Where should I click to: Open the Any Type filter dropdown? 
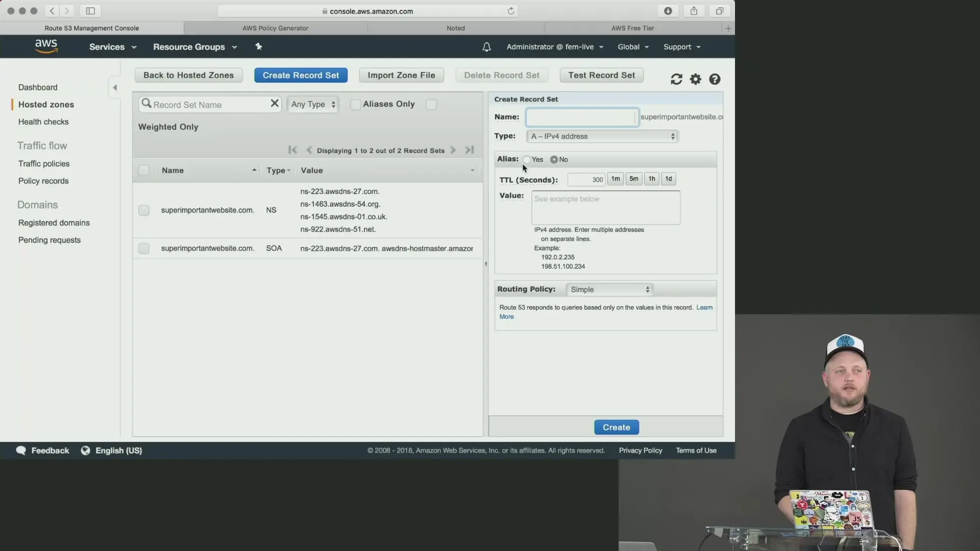coord(313,104)
